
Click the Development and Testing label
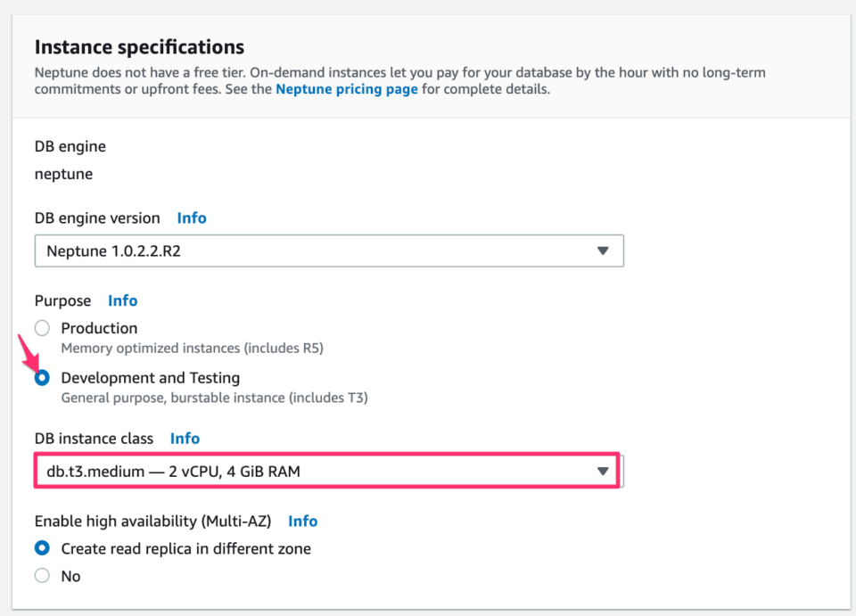(x=151, y=378)
